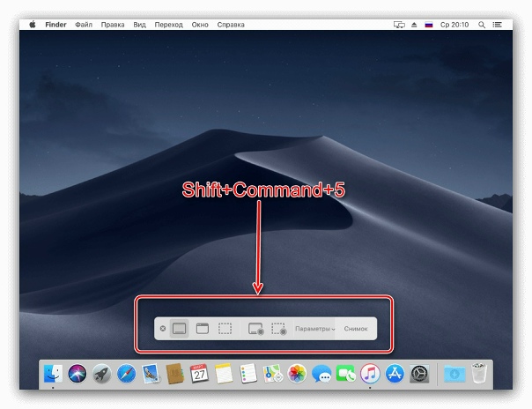The image size is (532, 409).
Task: Select Record Entire Screen option
Action: (255, 329)
